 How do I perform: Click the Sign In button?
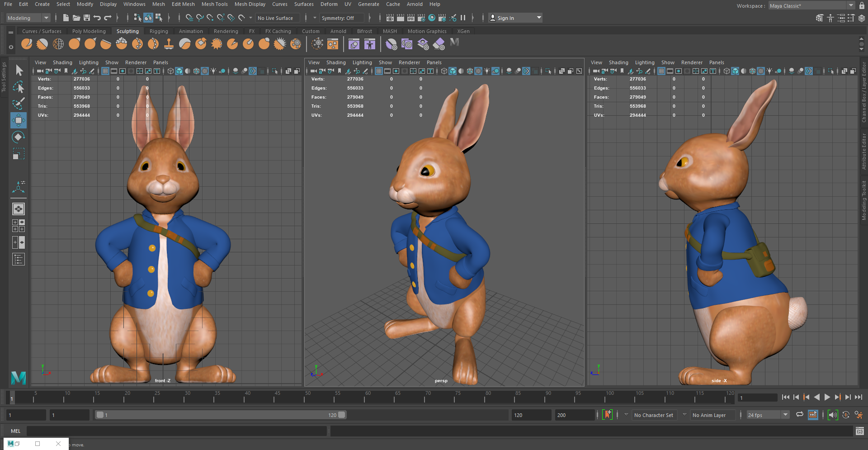click(505, 18)
